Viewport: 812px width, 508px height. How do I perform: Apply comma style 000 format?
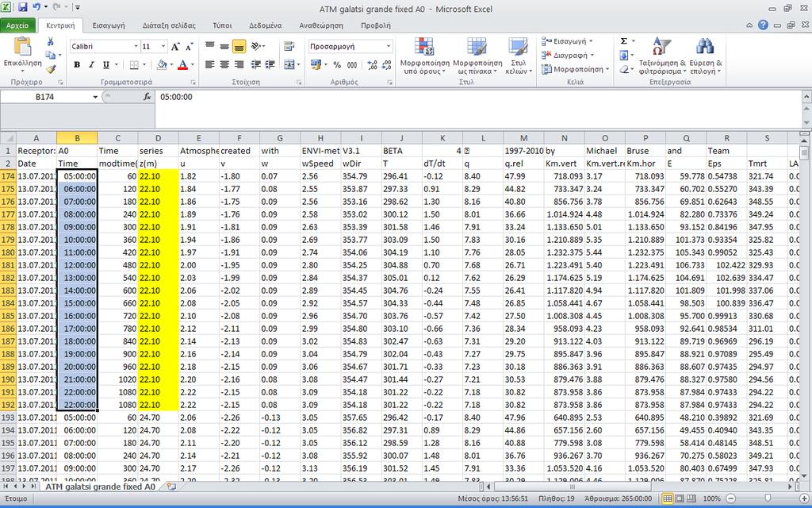(x=352, y=65)
